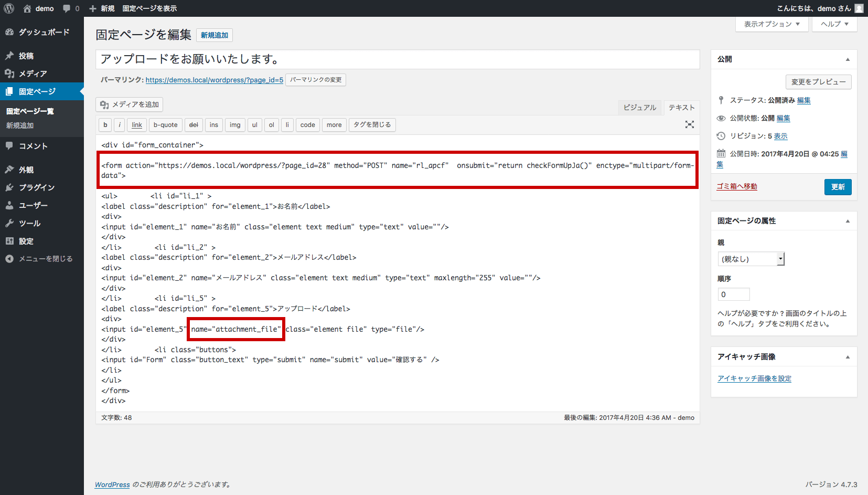
Task: Open the 親 parent page dropdown
Action: [x=751, y=259]
